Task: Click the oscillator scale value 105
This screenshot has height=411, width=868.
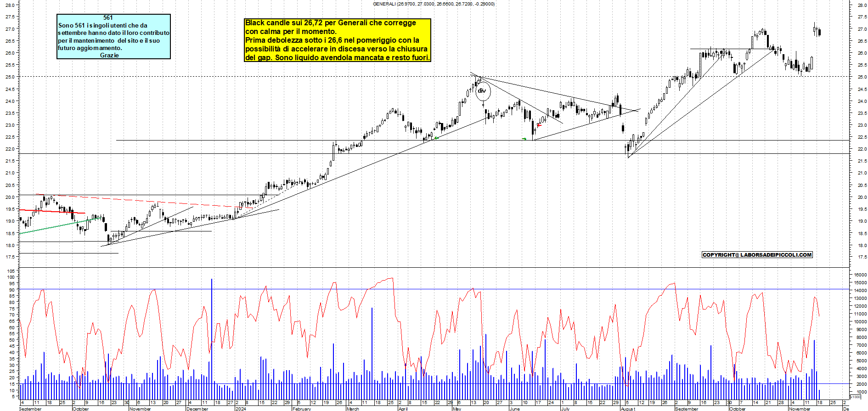Action: click(x=11, y=271)
